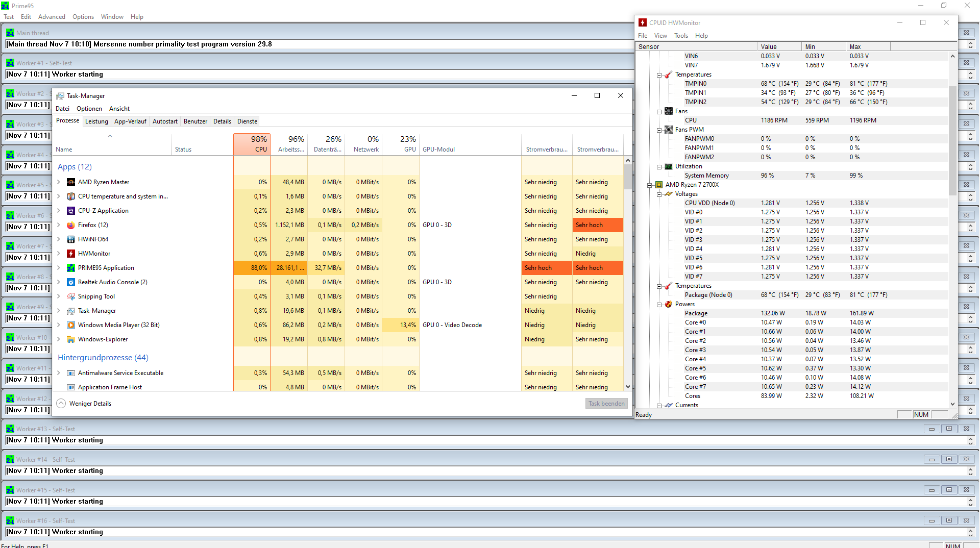Sort processes by Arbeitsspeicher column header
Screen dimensions: 980x548
click(289, 144)
